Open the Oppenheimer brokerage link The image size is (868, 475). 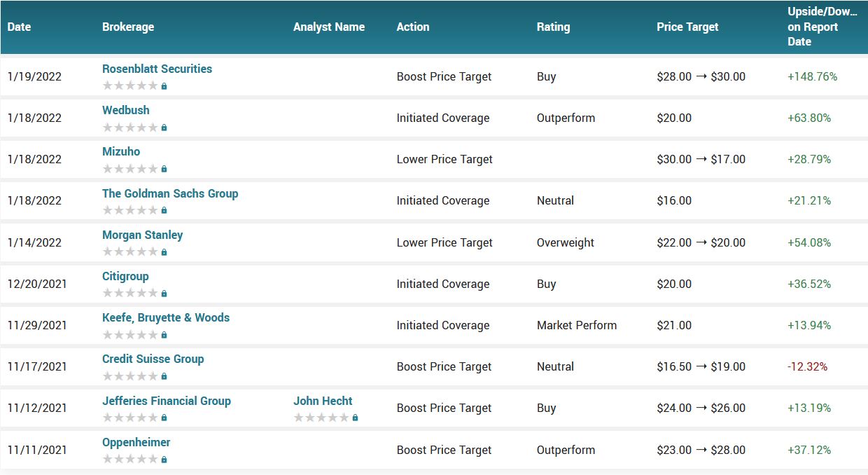pos(136,442)
